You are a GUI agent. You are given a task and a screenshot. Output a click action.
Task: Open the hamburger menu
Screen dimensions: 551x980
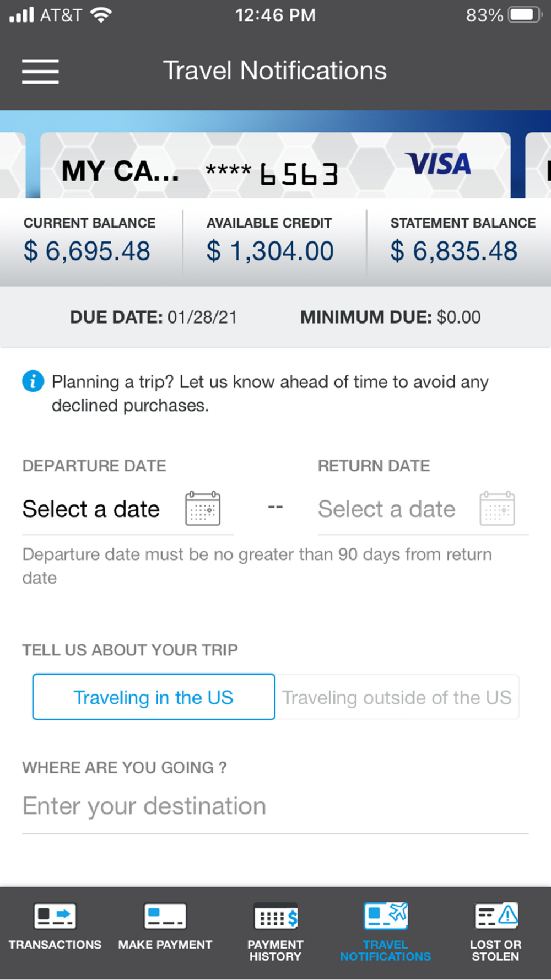click(x=40, y=72)
